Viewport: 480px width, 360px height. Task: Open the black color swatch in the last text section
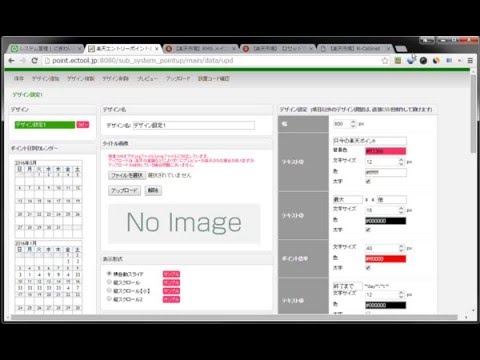pos(386,305)
